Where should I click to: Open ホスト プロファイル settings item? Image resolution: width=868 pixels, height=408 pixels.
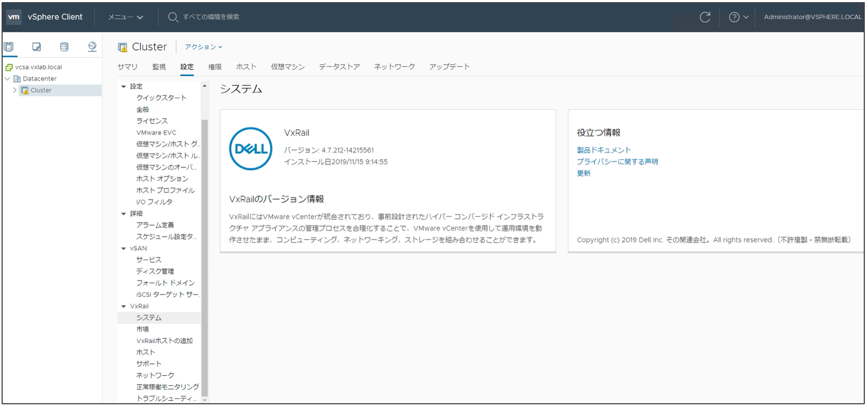point(165,190)
